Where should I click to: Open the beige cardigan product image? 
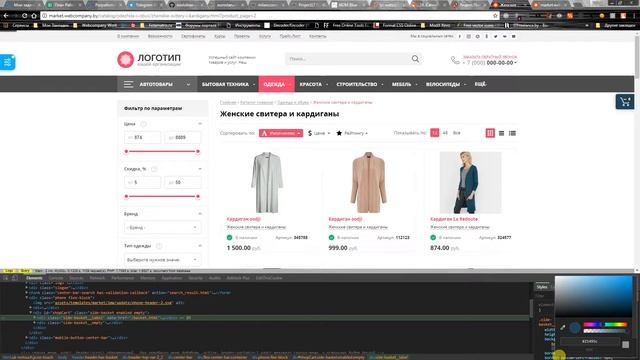(368, 182)
